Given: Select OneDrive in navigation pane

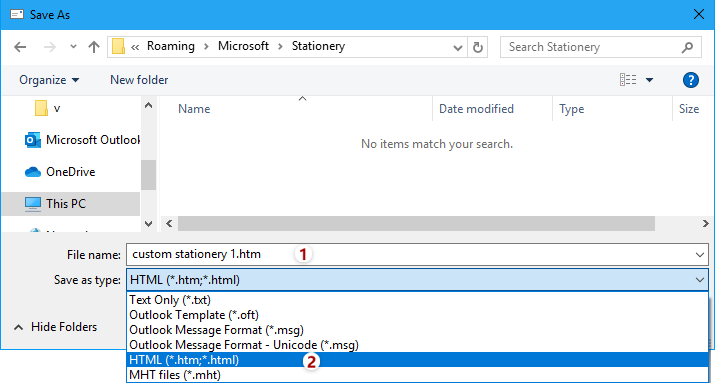Looking at the screenshot, I should pos(60,172).
